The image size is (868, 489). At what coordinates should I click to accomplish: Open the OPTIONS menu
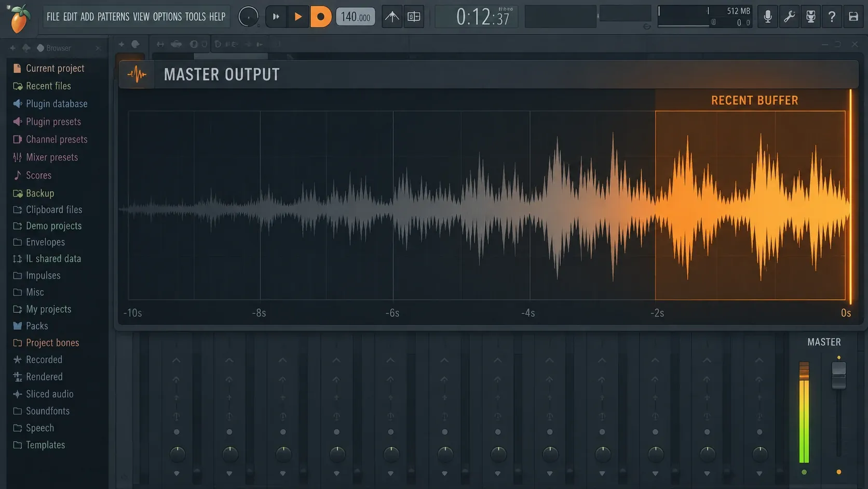167,17
